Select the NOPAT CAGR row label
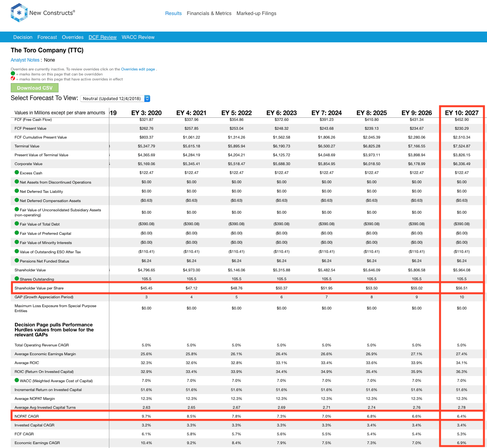This screenshot has height=448, width=487. click(x=27, y=416)
